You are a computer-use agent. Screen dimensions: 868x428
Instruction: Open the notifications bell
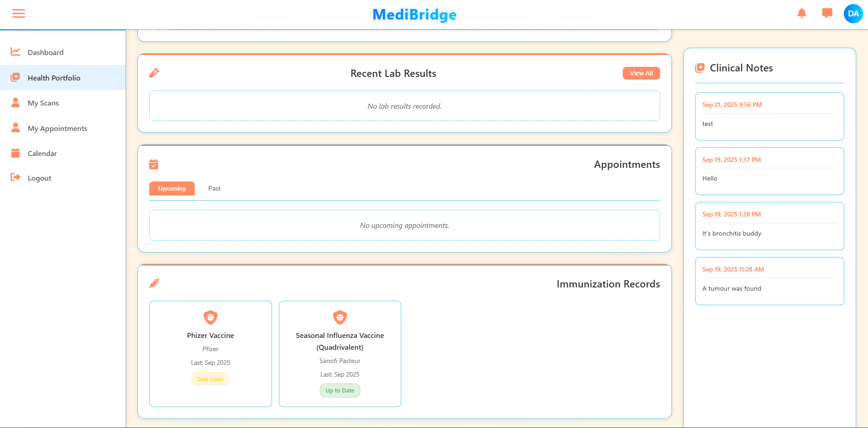[x=802, y=13]
